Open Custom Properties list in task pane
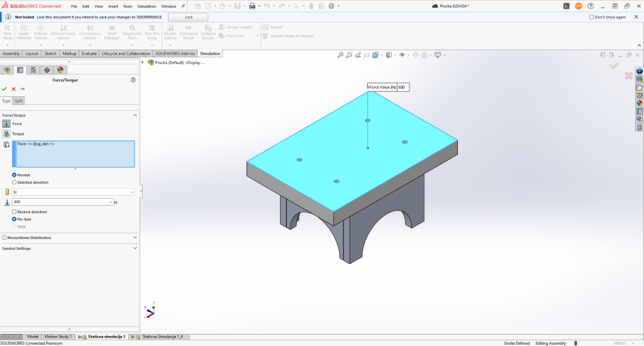644x346 pixels. 640,111
